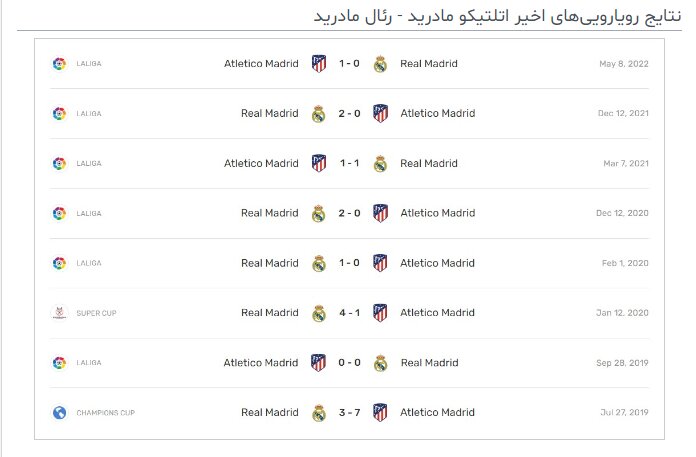Click the Real Madrid crest in the Dec 12, 2021 match
Viewport: 696px width, 457px height.
319,114
